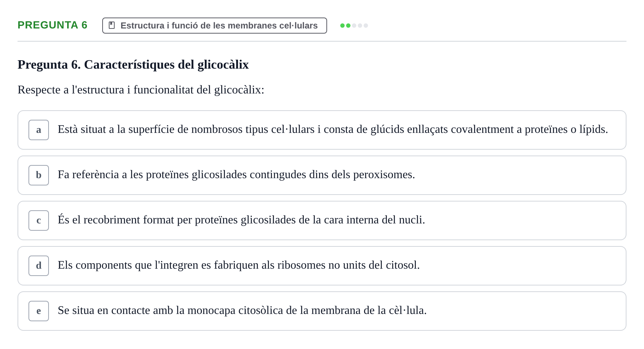Select answer option letter d box

[x=39, y=266]
